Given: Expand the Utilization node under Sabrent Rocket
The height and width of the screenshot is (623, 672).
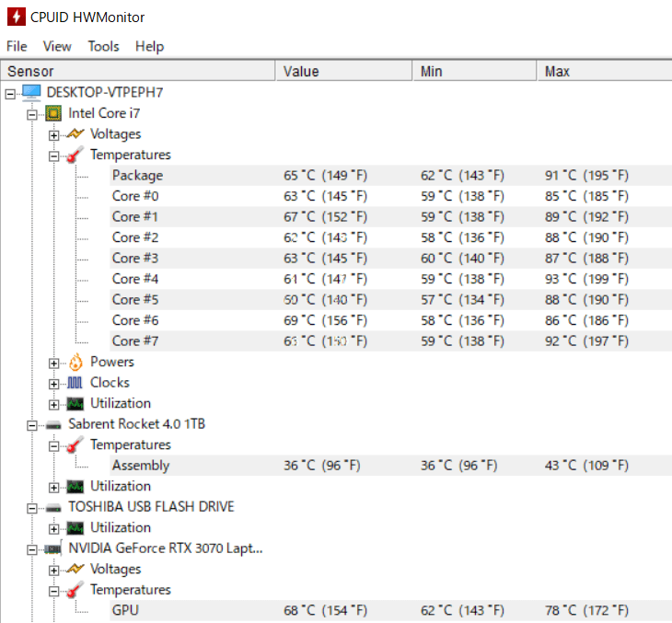Looking at the screenshot, I should click(53, 488).
